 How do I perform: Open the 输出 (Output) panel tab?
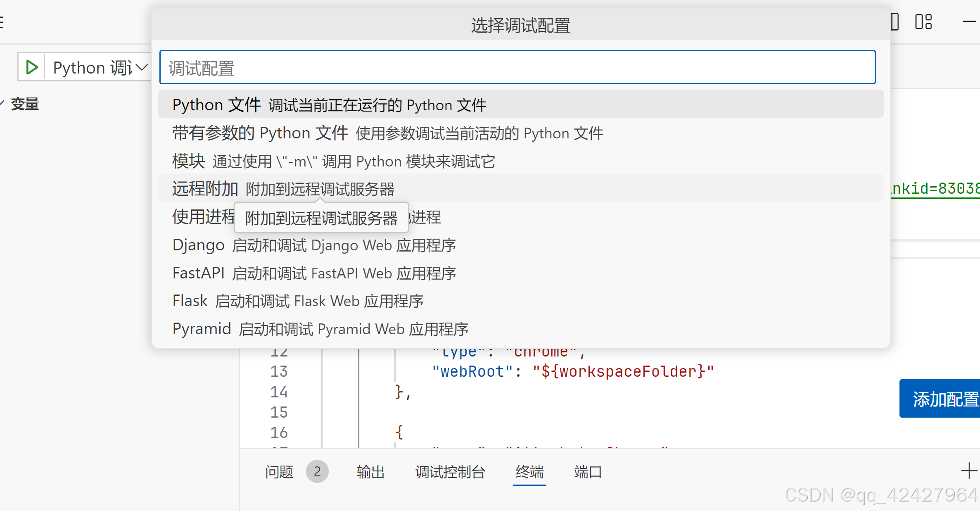pos(370,472)
